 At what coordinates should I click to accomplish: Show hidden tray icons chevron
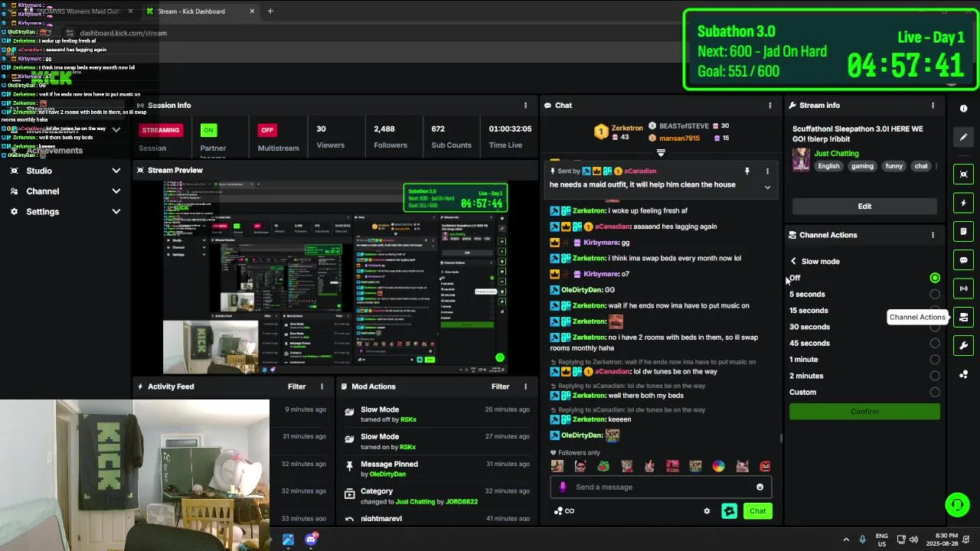coord(846,540)
